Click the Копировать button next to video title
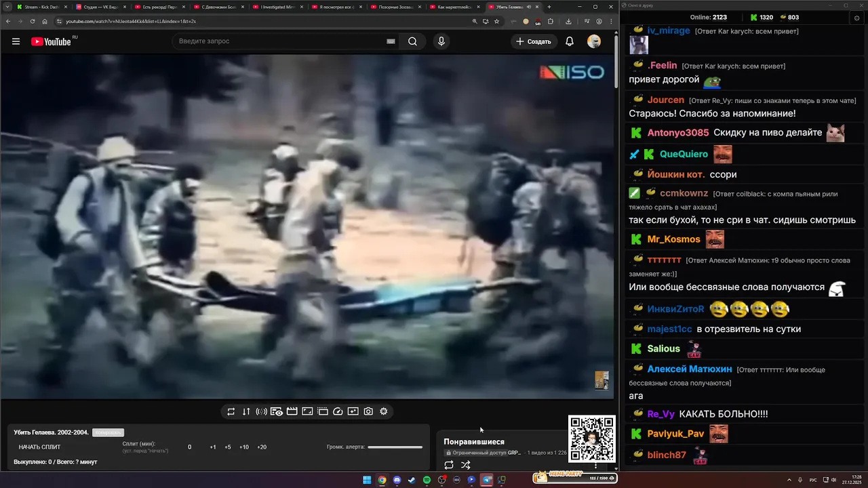The height and width of the screenshot is (488, 868). [108, 432]
